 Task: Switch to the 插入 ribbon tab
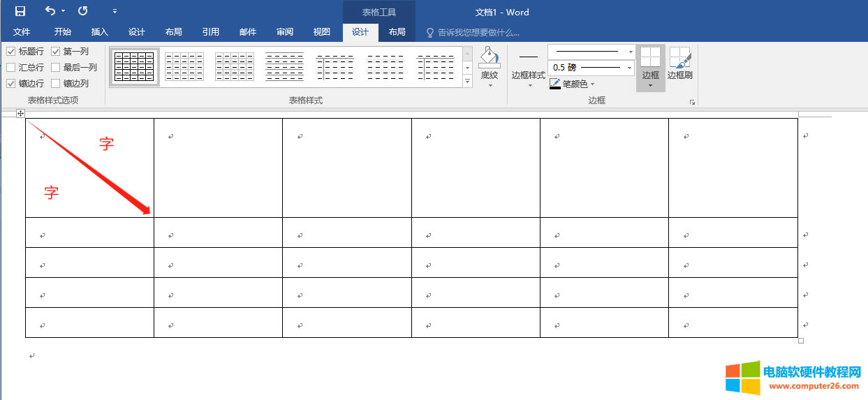point(100,32)
